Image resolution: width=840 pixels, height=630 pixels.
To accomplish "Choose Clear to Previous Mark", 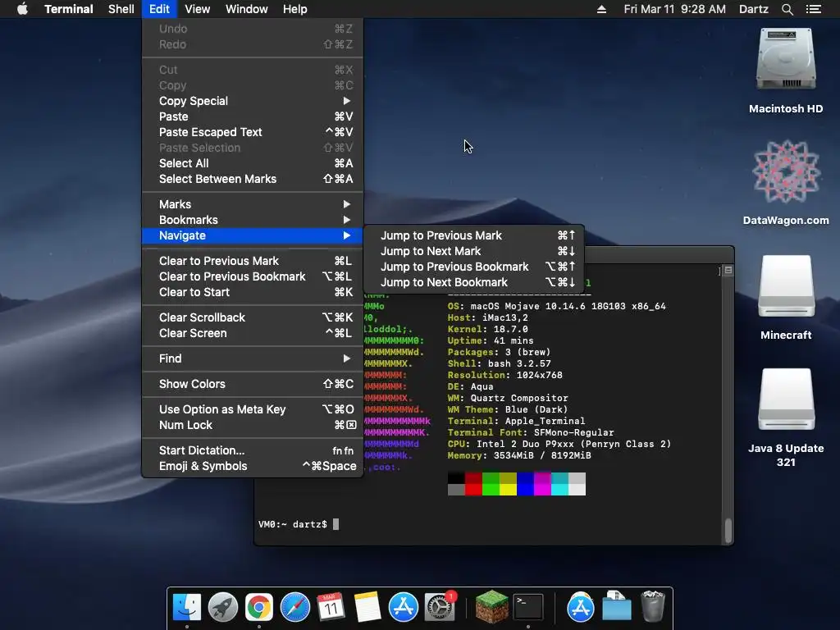I will point(253,260).
